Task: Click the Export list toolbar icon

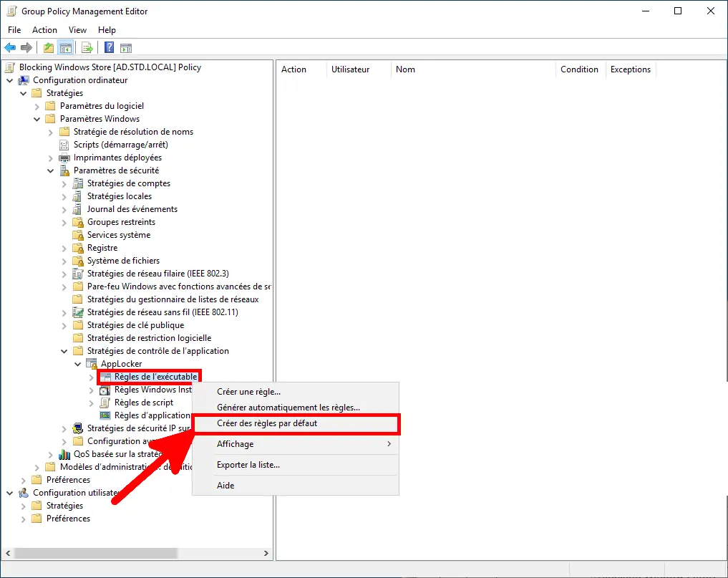Action: point(87,47)
